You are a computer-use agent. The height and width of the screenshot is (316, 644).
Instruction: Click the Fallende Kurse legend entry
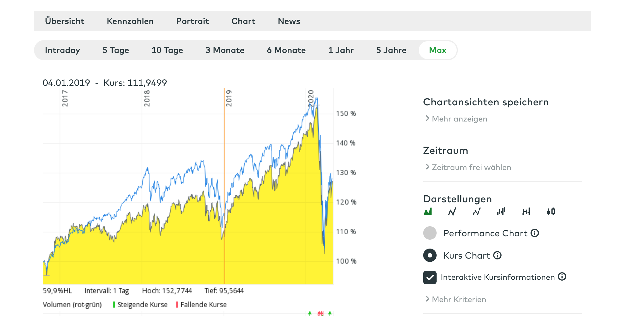point(201,305)
